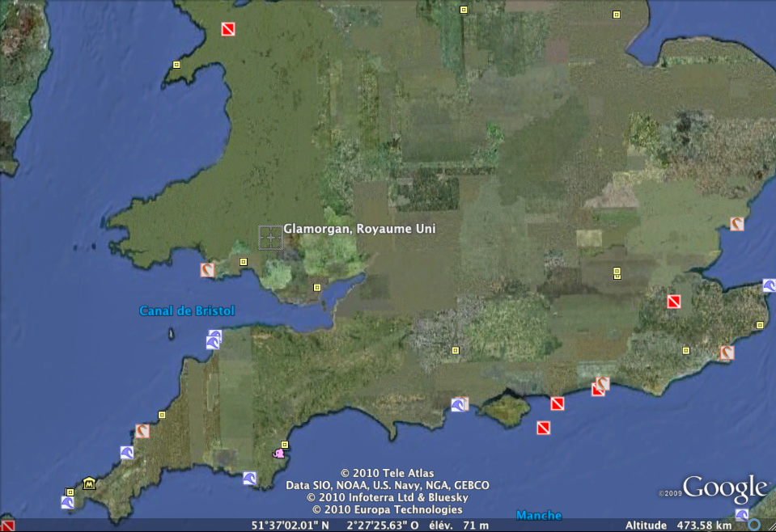
Task: Click the Google logo watermark
Action: pyautogui.click(x=724, y=490)
